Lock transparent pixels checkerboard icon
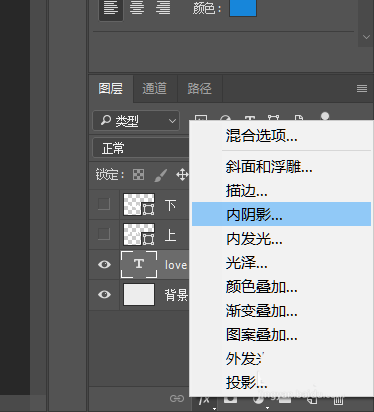 138,174
